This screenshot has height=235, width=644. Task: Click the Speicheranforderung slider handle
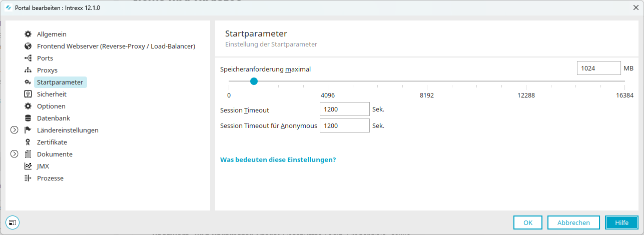point(254,81)
